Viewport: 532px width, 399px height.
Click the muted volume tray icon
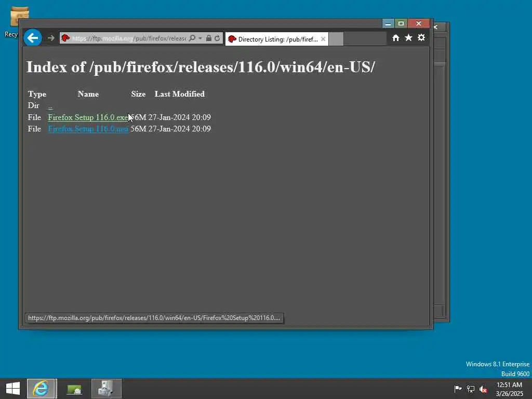pos(483,389)
